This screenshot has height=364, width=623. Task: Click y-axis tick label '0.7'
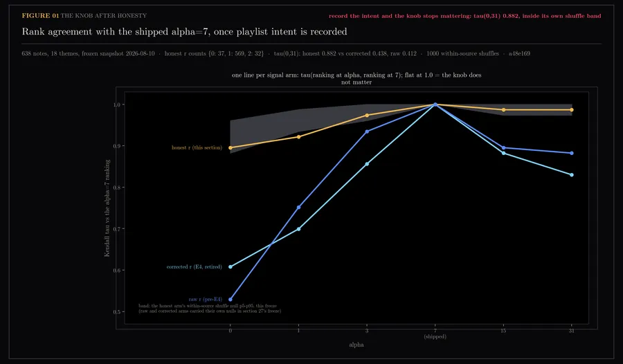coord(116,229)
